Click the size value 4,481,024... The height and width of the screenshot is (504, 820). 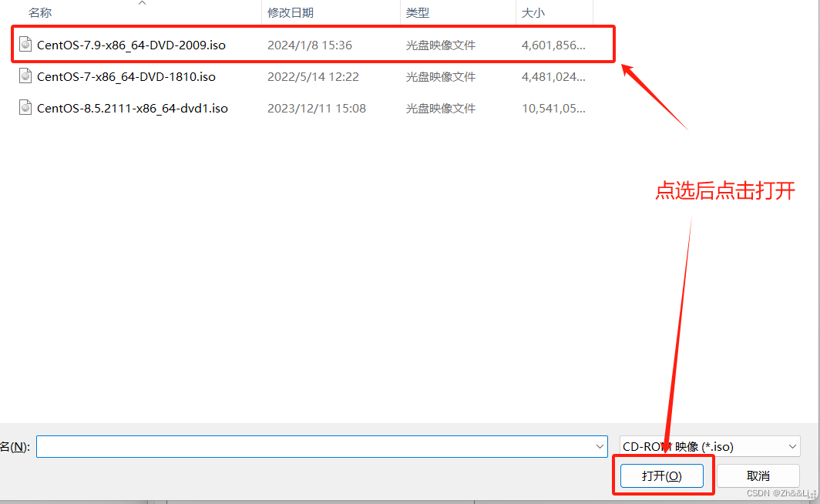tap(553, 77)
